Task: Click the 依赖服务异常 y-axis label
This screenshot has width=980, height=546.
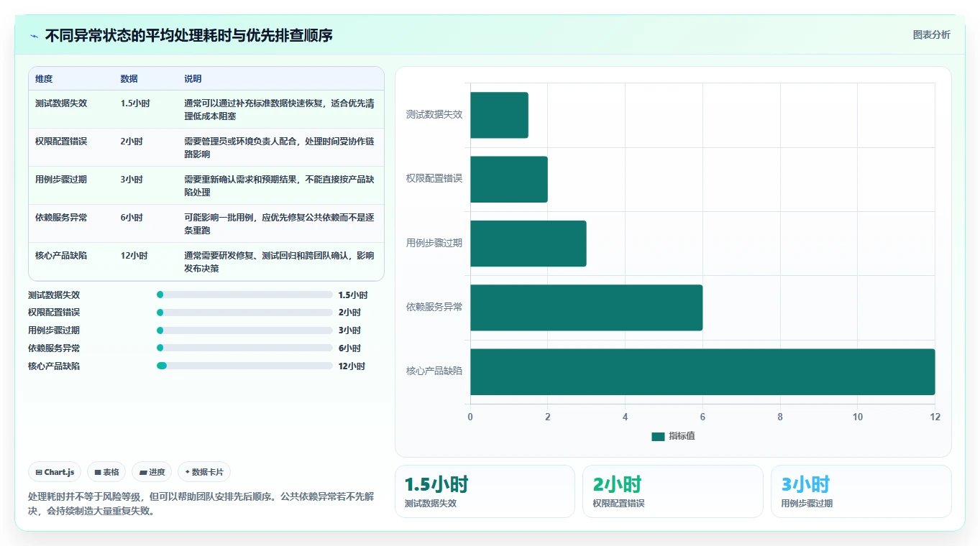Action: coord(434,307)
